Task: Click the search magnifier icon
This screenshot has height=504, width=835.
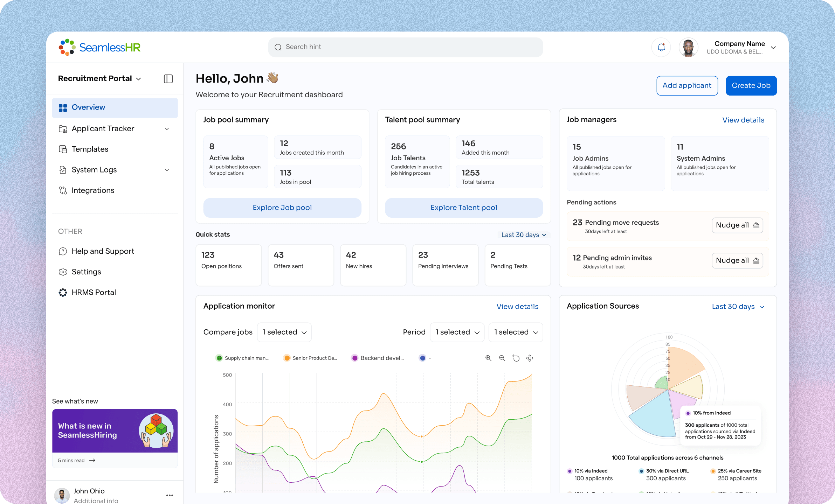Action: pos(278,47)
